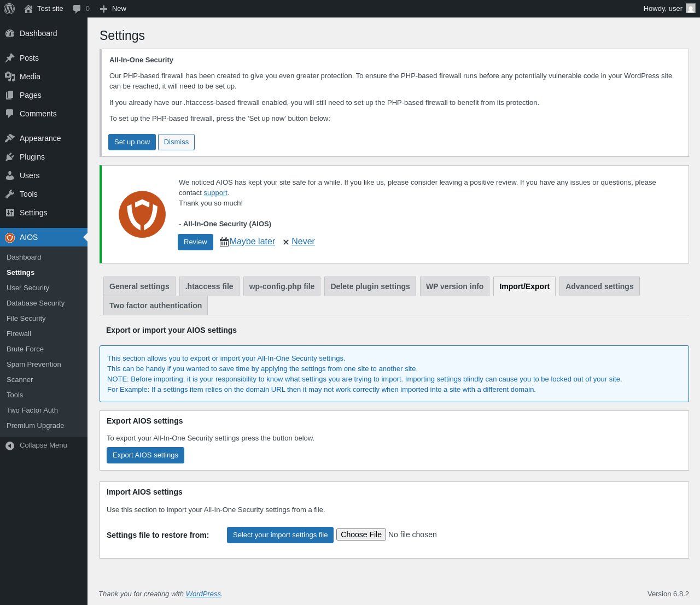Click 'Export or import your AIOS settings' heading
The height and width of the screenshot is (605, 700).
tap(171, 330)
